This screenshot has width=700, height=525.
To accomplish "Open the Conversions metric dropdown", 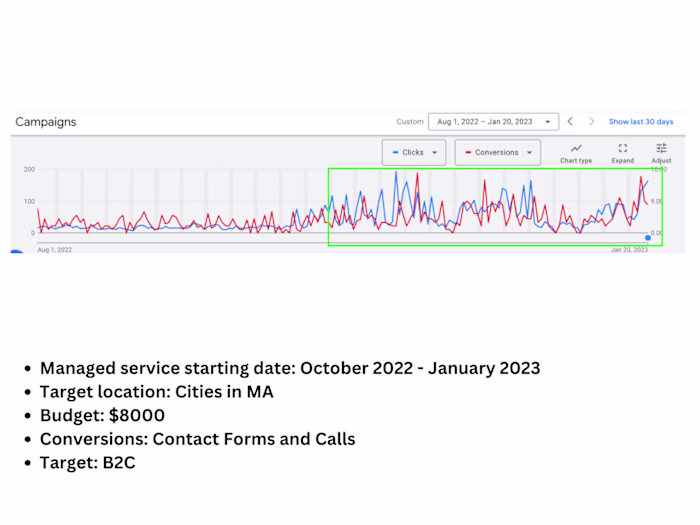I will click(498, 152).
